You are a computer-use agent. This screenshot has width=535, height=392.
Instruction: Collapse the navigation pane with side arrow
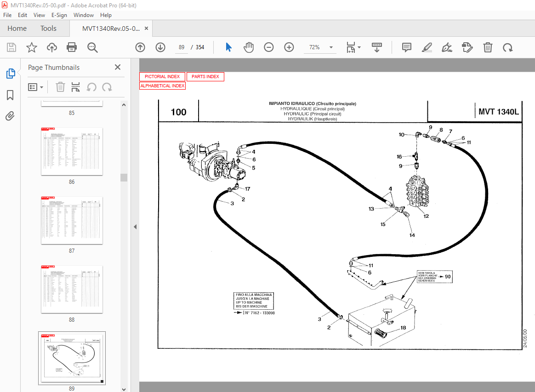135,227
